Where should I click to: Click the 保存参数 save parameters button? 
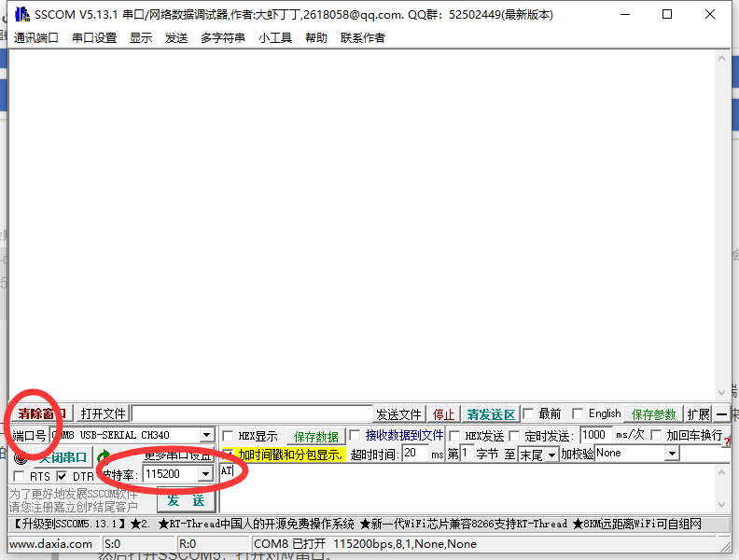[653, 414]
